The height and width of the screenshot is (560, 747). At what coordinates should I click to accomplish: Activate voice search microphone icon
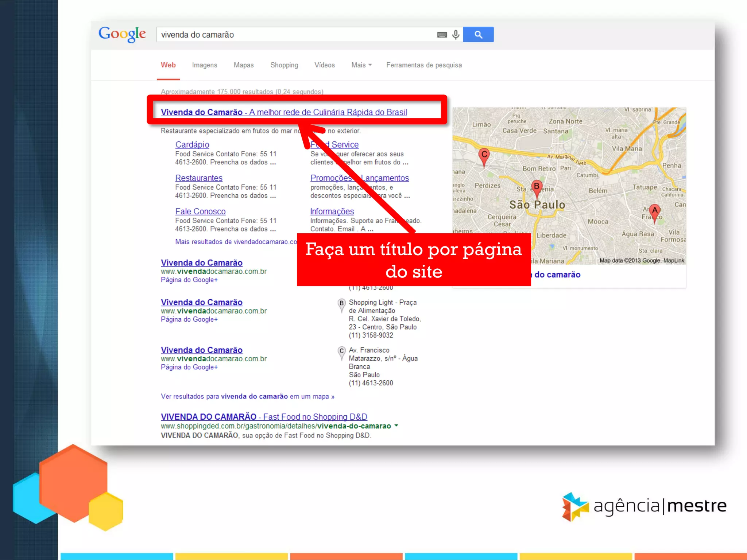click(456, 35)
